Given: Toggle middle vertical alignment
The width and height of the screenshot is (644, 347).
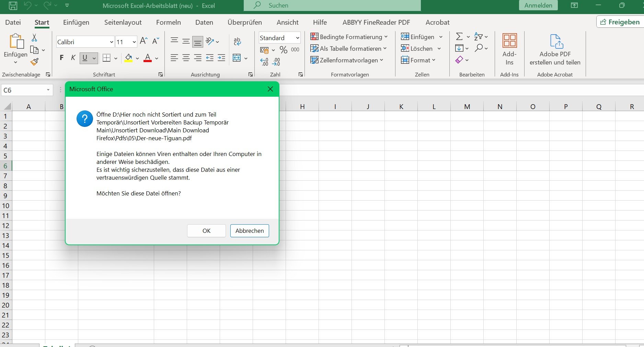Looking at the screenshot, I should point(186,41).
